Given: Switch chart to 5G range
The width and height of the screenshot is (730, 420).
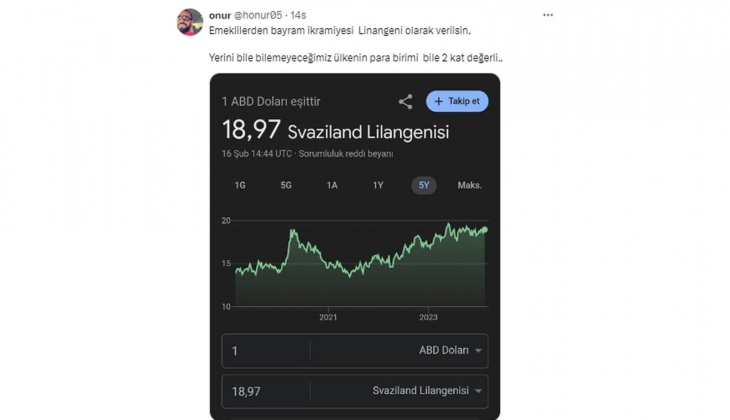Looking at the screenshot, I should [286, 185].
